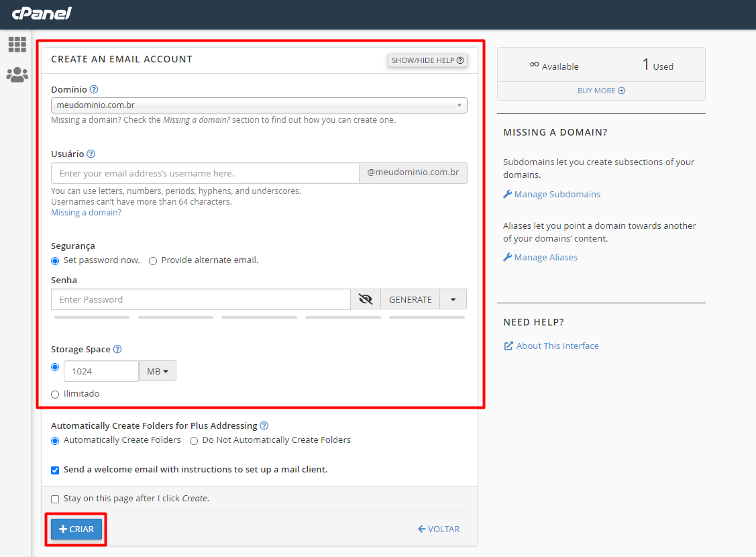This screenshot has height=557, width=756.
Task: Select Provide alternate email radio
Action: (153, 261)
